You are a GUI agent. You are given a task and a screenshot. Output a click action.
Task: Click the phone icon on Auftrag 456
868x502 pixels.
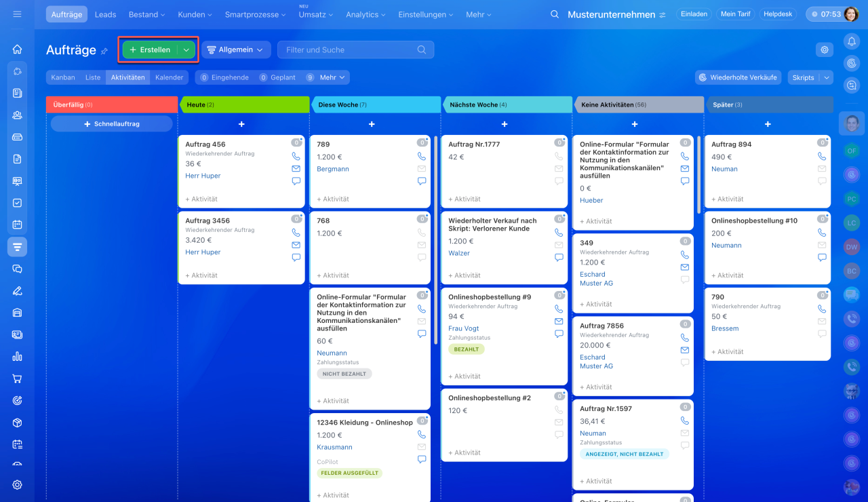click(296, 156)
